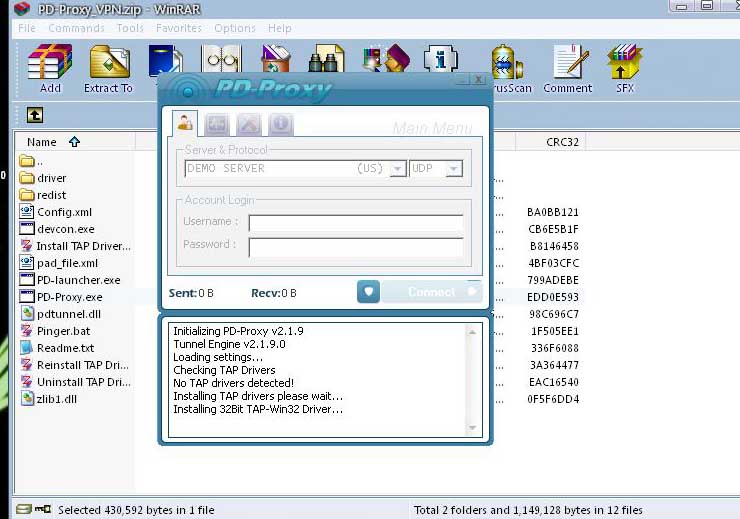Click the drive icon in WinRAR status bar
The height and width of the screenshot is (519, 740).
coord(24,509)
